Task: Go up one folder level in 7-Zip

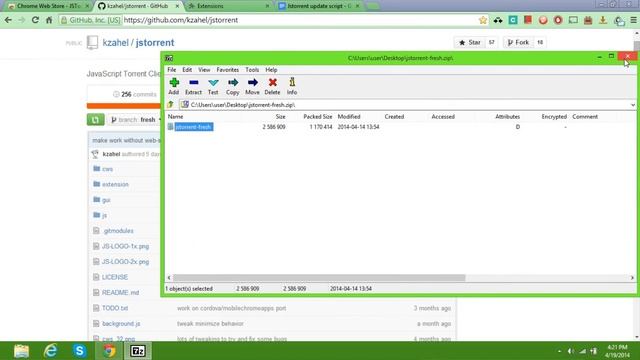Action: point(171,105)
